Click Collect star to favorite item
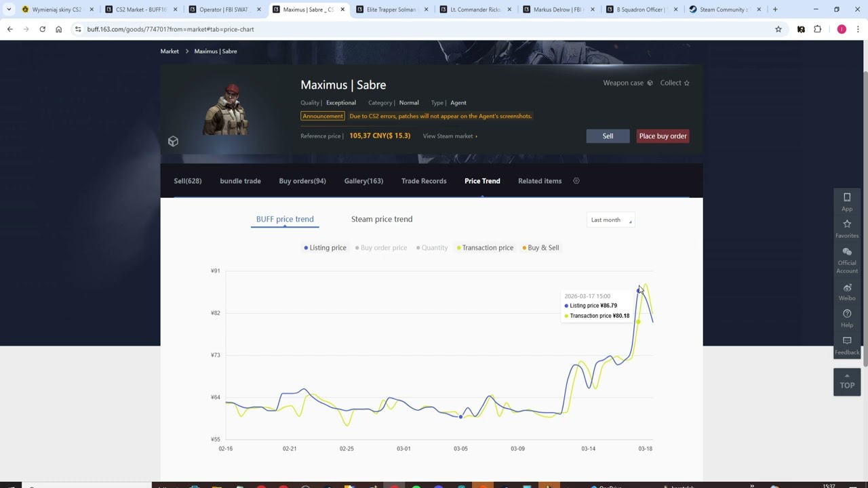Image resolution: width=868 pixels, height=488 pixels. pos(675,83)
